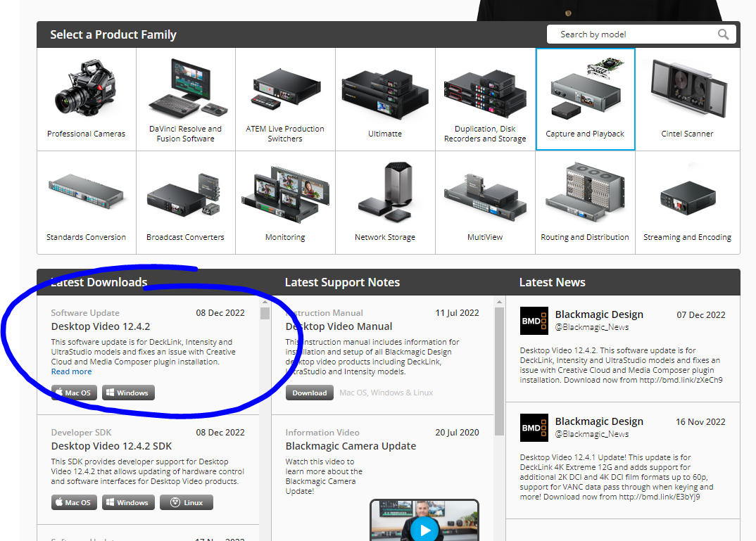Image resolution: width=756 pixels, height=541 pixels.
Task: Choose the Standards Conversion family
Action: click(87, 203)
